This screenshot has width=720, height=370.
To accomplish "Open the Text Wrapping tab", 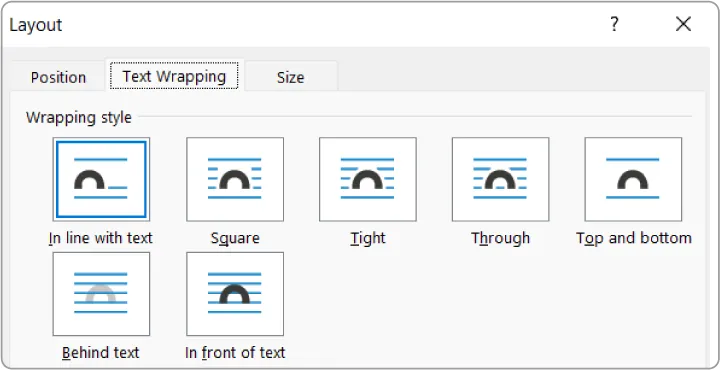I will coord(174,76).
